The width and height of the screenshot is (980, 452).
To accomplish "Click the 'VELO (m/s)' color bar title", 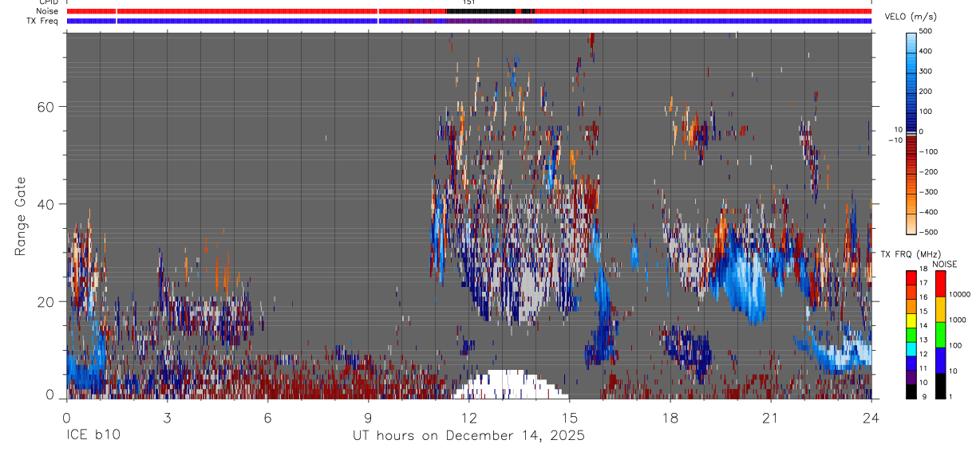I will (x=911, y=17).
